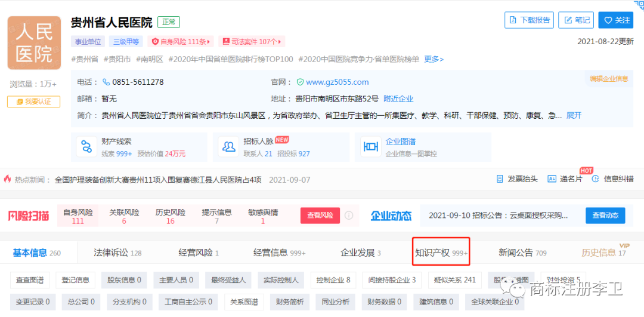This screenshot has height=317, width=644.
Task: Open 司法案件 107个 tag
Action: point(252,41)
